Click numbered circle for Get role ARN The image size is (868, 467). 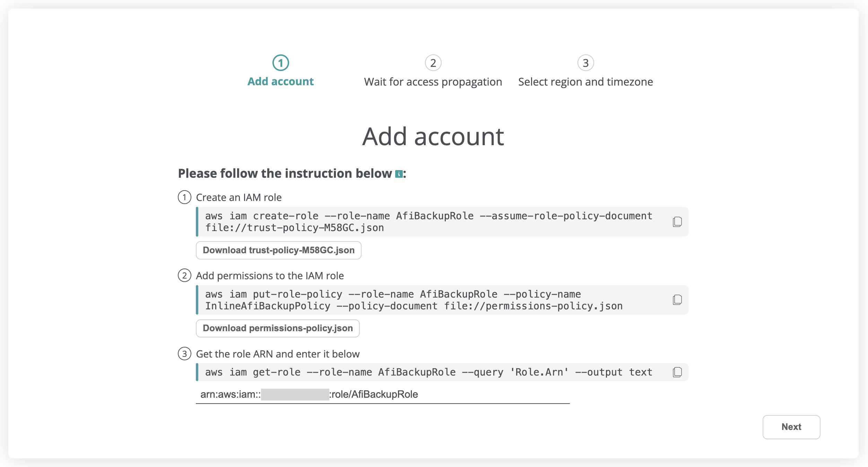[x=184, y=354]
